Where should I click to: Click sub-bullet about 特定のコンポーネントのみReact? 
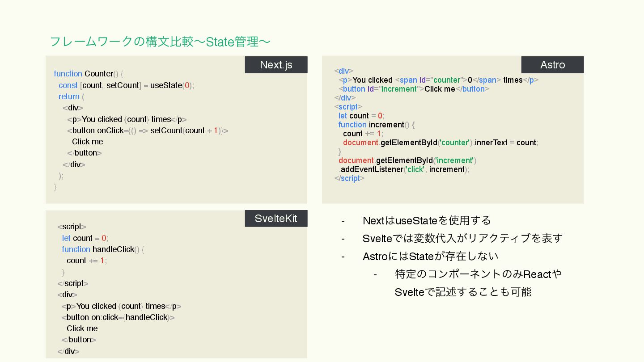[479, 274]
